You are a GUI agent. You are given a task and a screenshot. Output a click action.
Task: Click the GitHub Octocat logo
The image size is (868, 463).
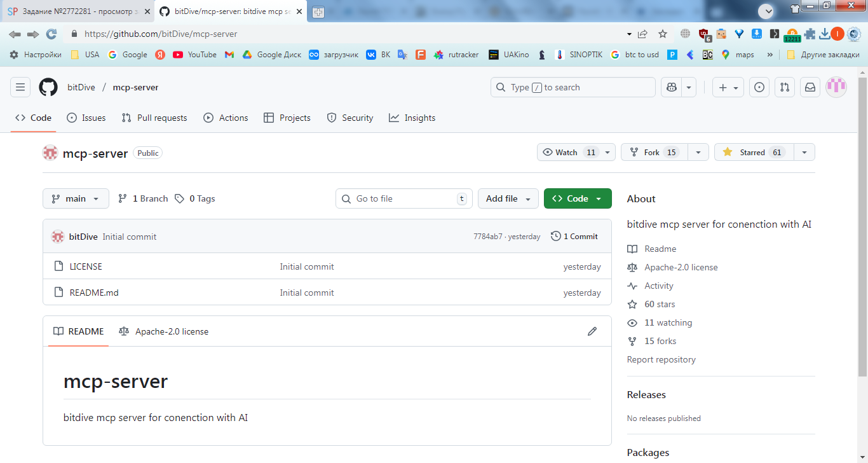[x=48, y=87]
